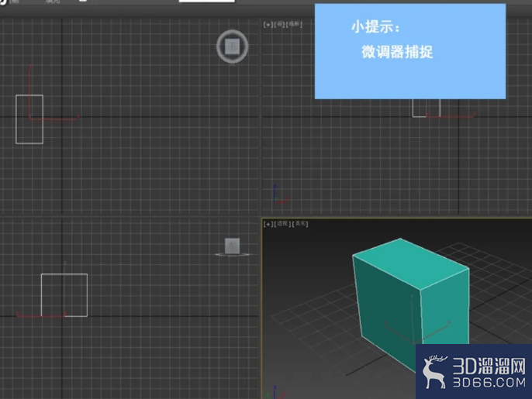This screenshot has width=532, height=399.
Task: Open the [+] menu of the front viewport
Action: (x=268, y=25)
